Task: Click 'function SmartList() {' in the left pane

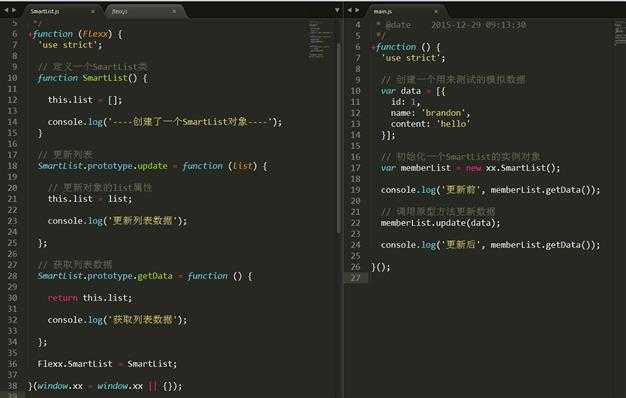Action: (93, 78)
